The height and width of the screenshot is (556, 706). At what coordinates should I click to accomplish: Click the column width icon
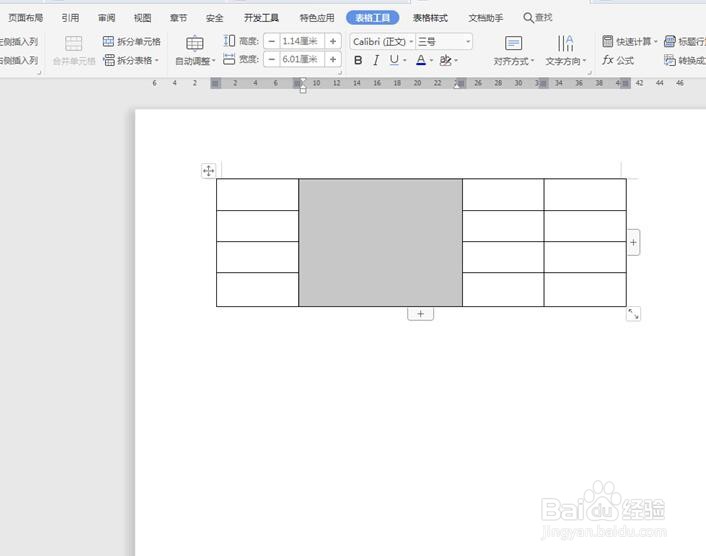pos(229,59)
